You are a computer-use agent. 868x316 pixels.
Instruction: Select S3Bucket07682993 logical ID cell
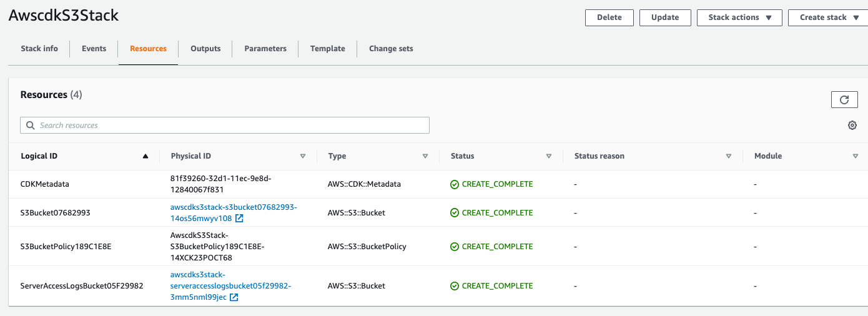[x=56, y=213]
